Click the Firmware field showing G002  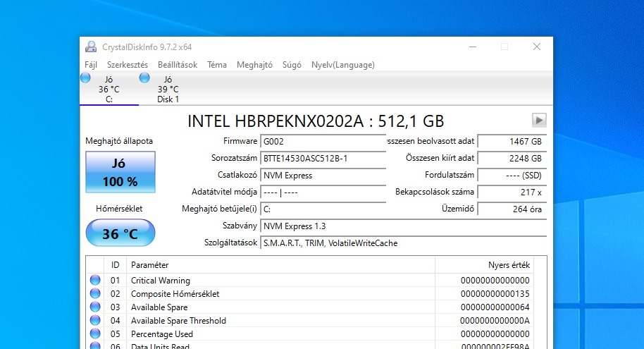pyautogui.click(x=323, y=141)
